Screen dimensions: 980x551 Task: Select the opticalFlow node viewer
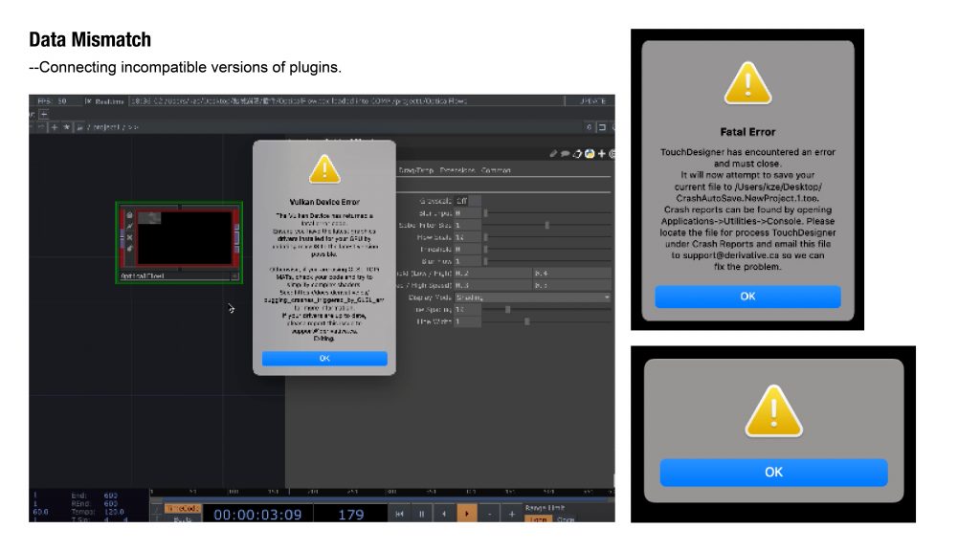point(185,237)
